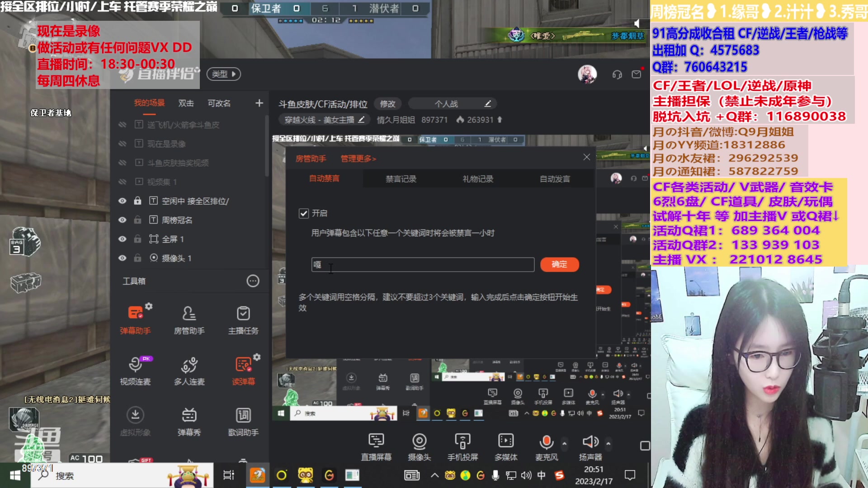This screenshot has width=868, height=488.
Task: Toggle the fullscreen preview square icon
Action: point(645,446)
